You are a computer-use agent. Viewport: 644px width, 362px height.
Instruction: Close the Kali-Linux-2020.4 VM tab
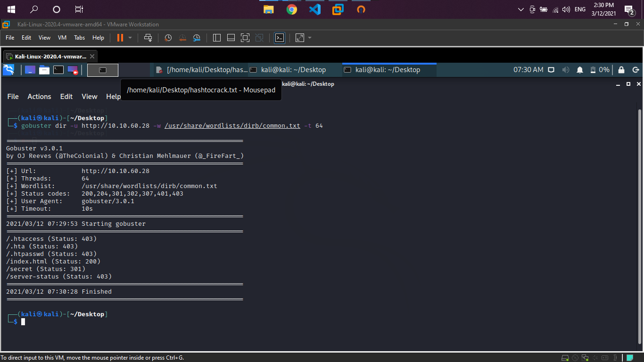pos(92,57)
